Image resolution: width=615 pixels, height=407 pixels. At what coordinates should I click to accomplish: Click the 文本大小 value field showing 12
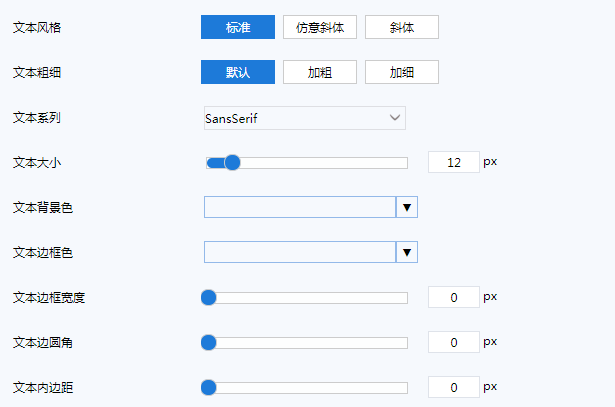(x=453, y=162)
